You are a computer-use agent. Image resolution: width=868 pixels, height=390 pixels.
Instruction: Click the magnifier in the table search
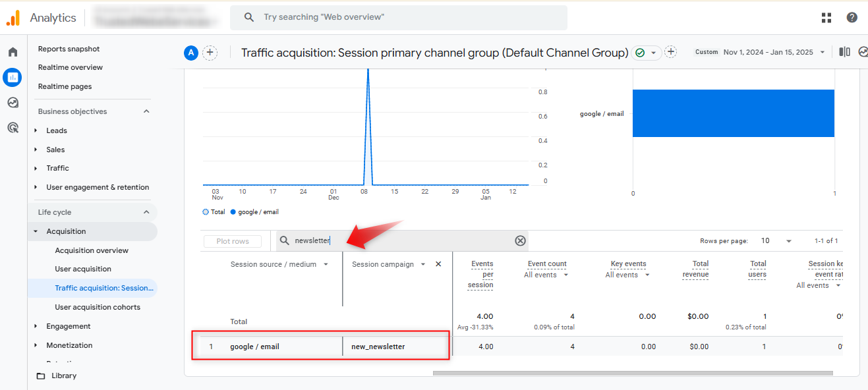(x=285, y=241)
